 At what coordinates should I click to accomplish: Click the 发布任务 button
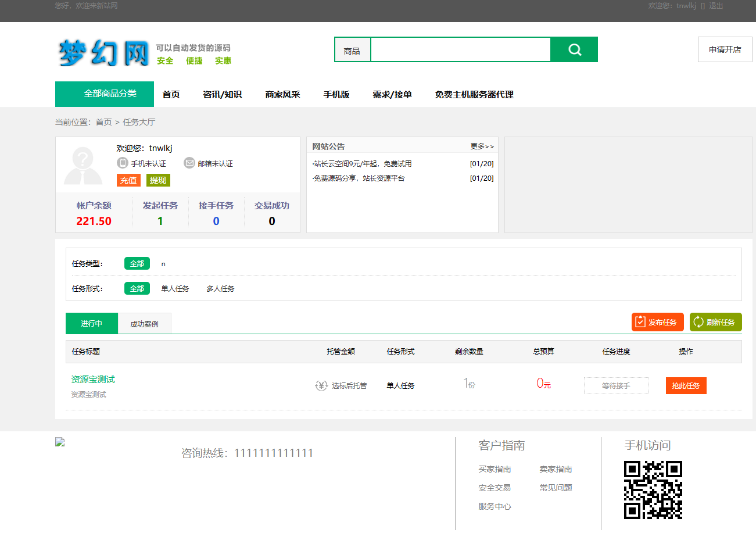(658, 322)
